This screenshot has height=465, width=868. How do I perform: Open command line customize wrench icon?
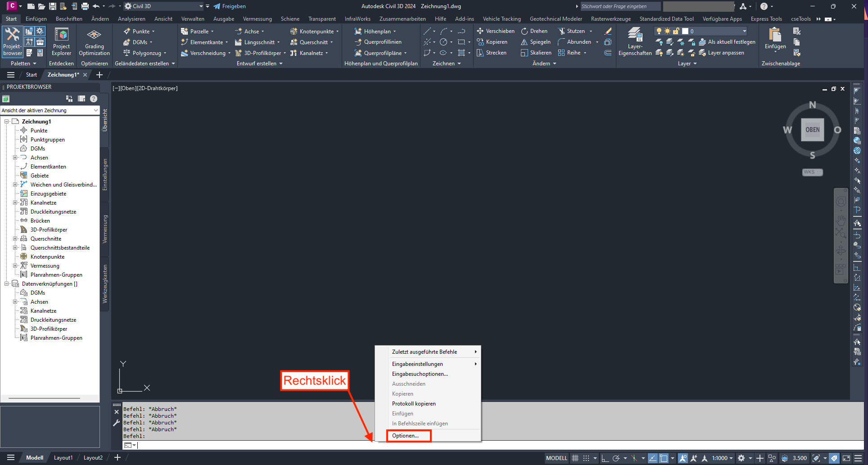(117, 423)
